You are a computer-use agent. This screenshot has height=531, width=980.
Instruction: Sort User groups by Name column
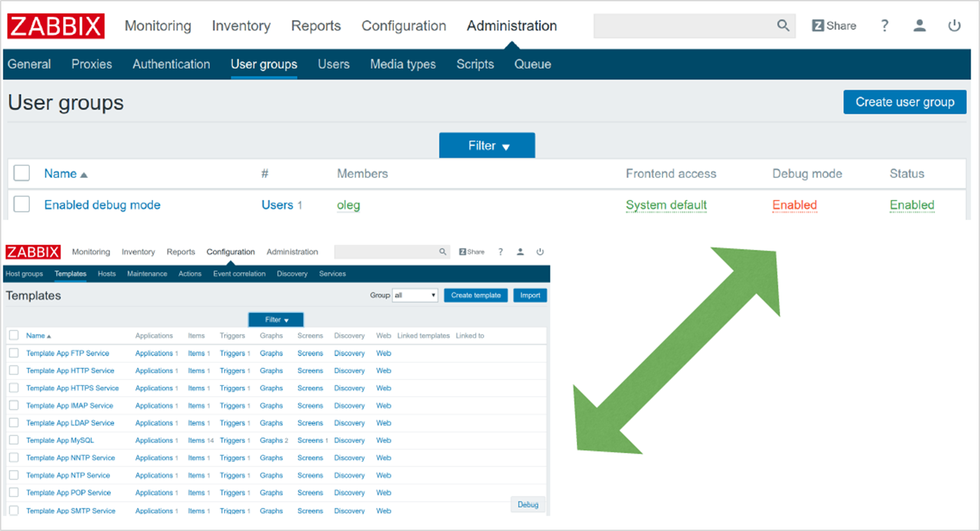coord(66,173)
